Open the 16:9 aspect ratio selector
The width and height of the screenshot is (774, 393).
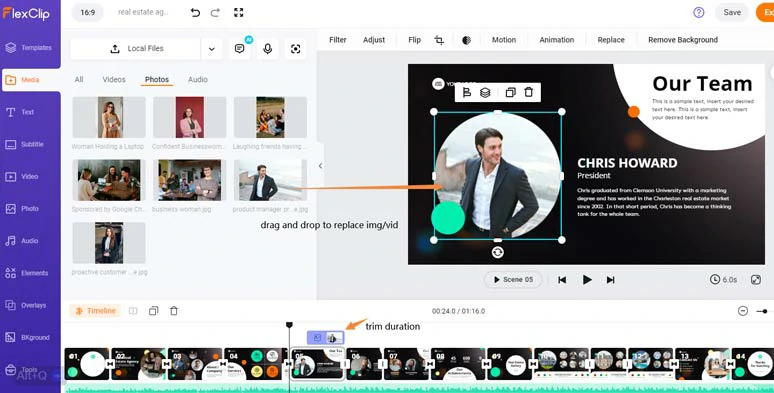tap(87, 12)
